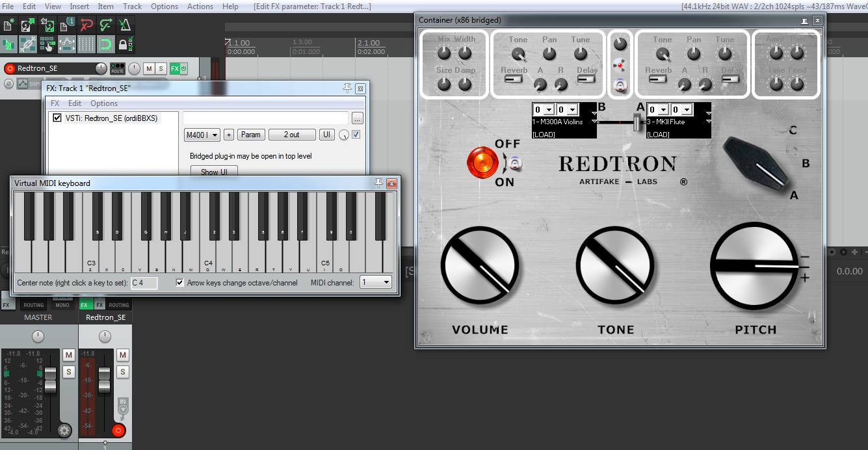Toggle the snap magnet toolbar icon
The height and width of the screenshot is (450, 868).
click(105, 45)
